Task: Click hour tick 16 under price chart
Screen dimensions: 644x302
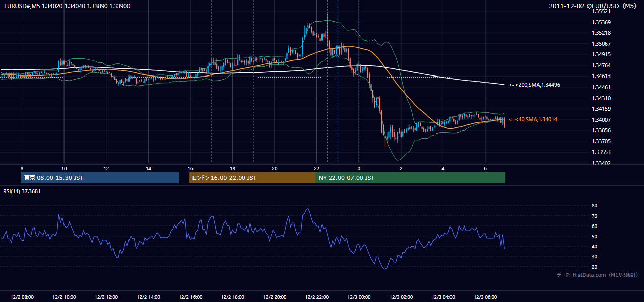Action: pyautogui.click(x=190, y=168)
